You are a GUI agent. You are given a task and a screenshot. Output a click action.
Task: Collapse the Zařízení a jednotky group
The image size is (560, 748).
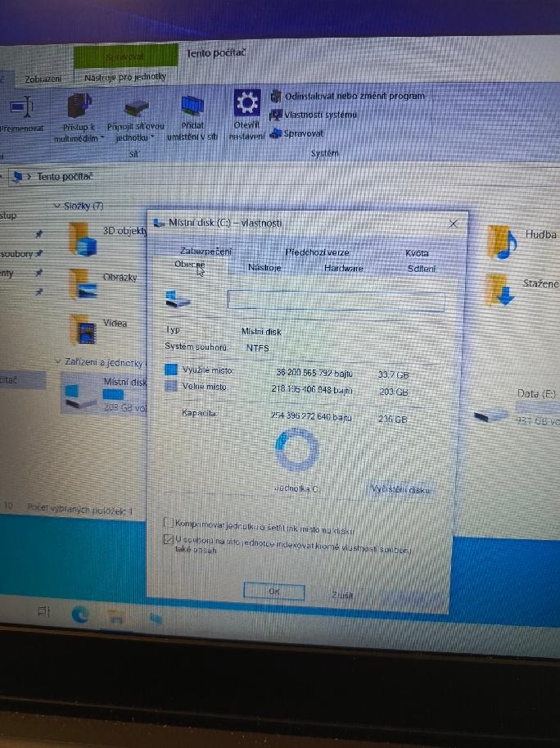[57, 362]
